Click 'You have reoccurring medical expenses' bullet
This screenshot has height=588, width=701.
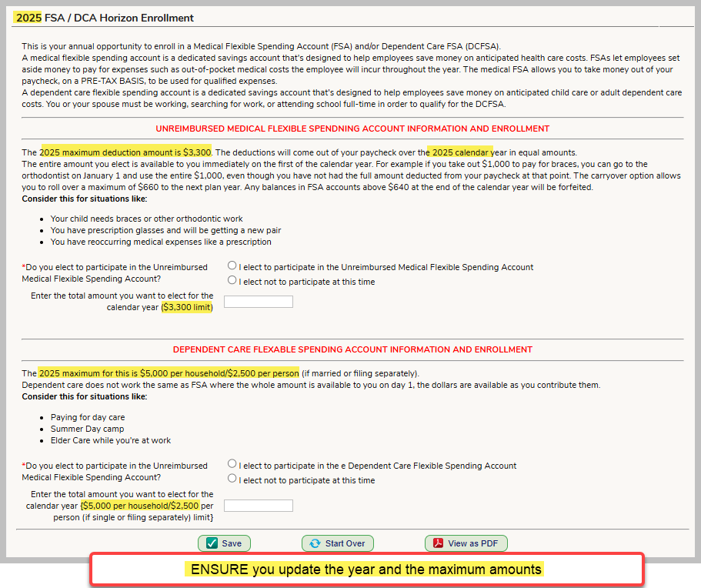(x=161, y=242)
